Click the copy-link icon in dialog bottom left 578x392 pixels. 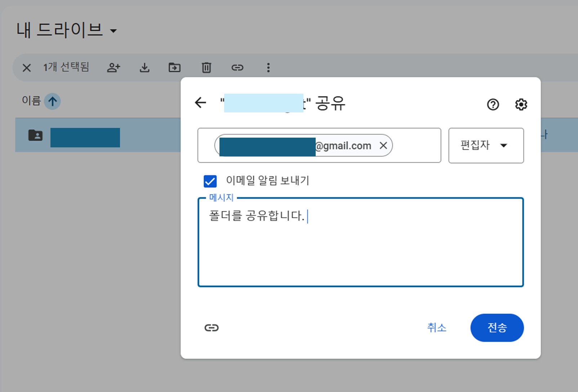pos(212,328)
